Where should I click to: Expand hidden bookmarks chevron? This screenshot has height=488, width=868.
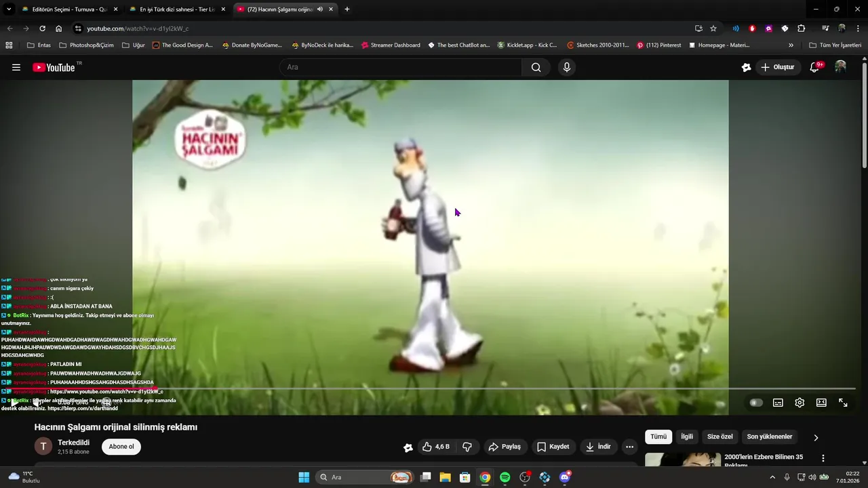click(x=791, y=45)
